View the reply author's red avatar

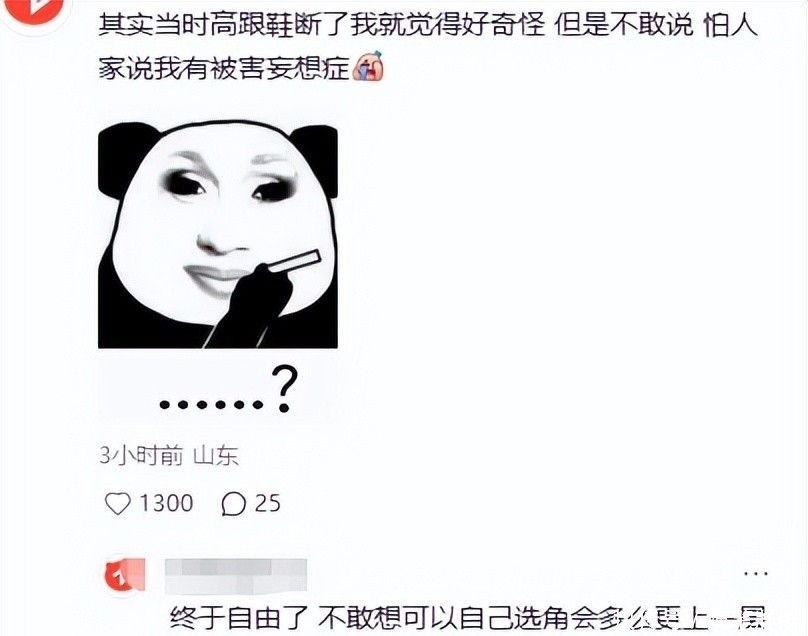click(x=124, y=576)
